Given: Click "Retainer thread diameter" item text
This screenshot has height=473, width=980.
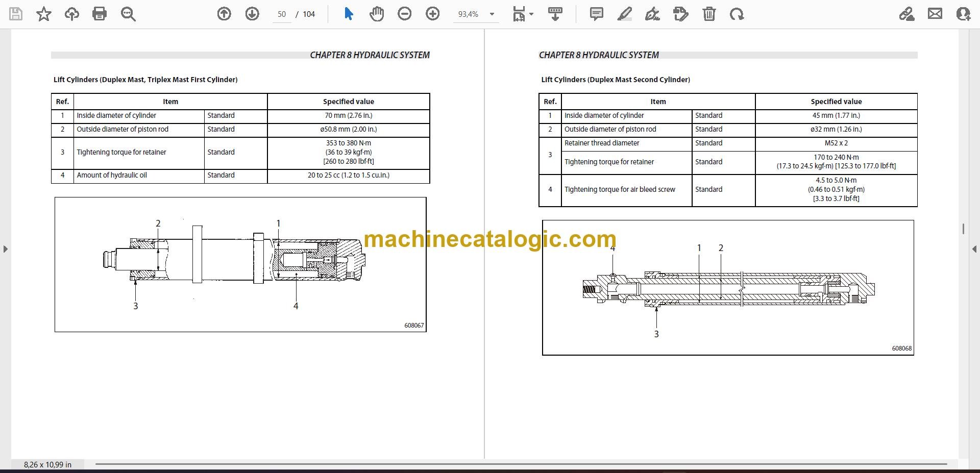Looking at the screenshot, I should click(602, 143).
